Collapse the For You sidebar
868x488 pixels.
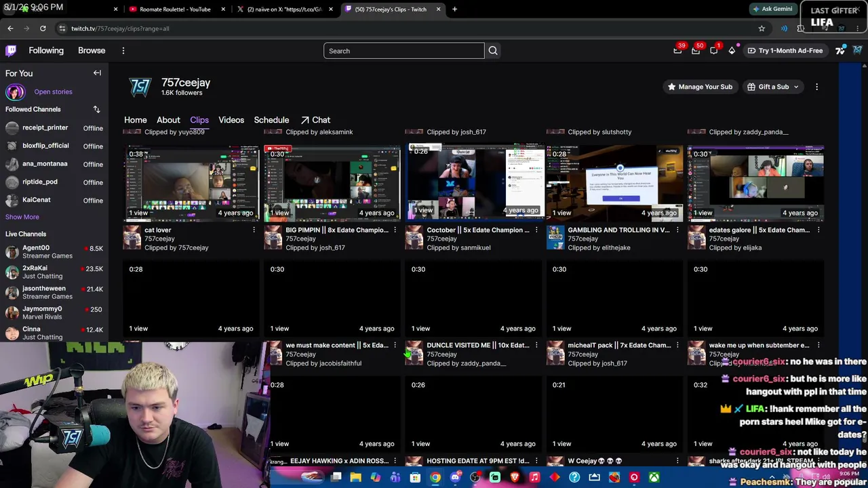(x=97, y=73)
